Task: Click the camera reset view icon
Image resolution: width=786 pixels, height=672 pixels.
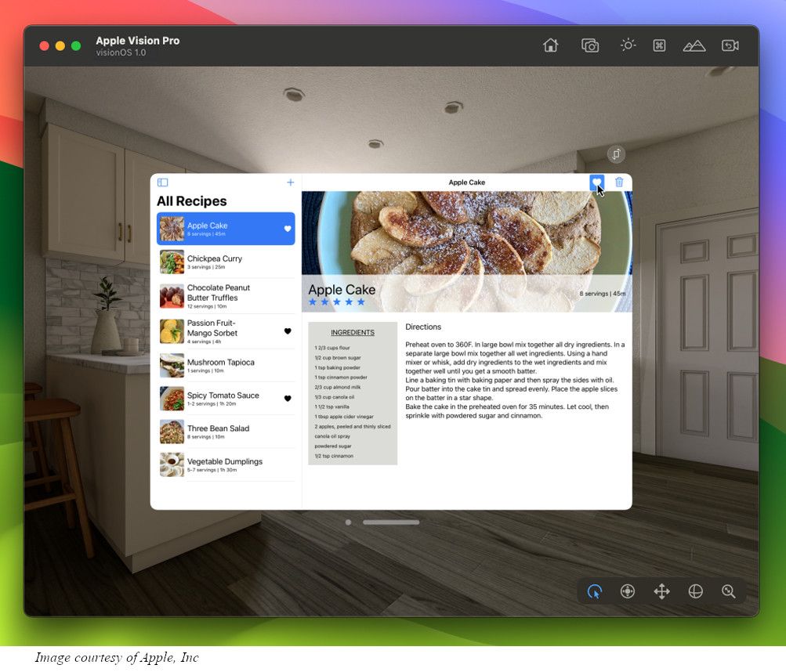Action: [x=730, y=45]
